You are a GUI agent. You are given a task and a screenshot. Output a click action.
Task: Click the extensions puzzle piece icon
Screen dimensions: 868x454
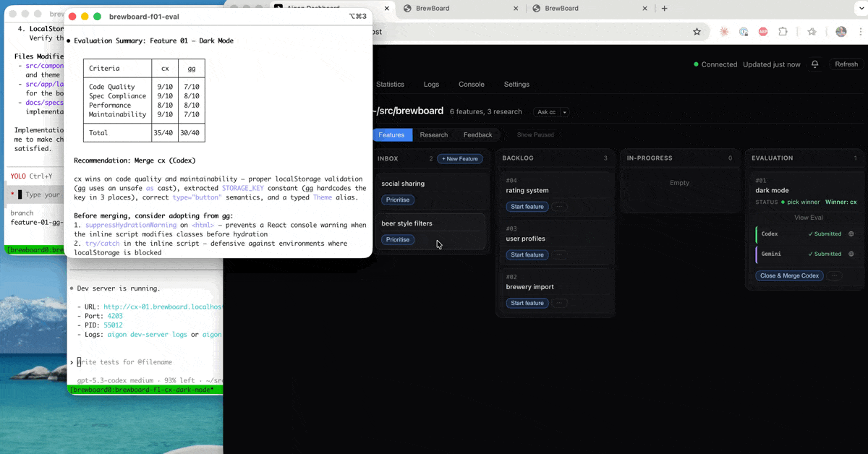click(x=783, y=32)
